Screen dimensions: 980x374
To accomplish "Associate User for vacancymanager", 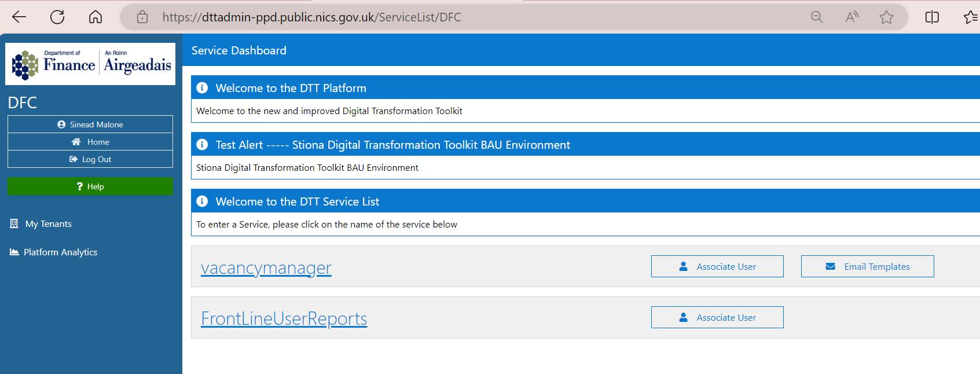I will (x=717, y=266).
